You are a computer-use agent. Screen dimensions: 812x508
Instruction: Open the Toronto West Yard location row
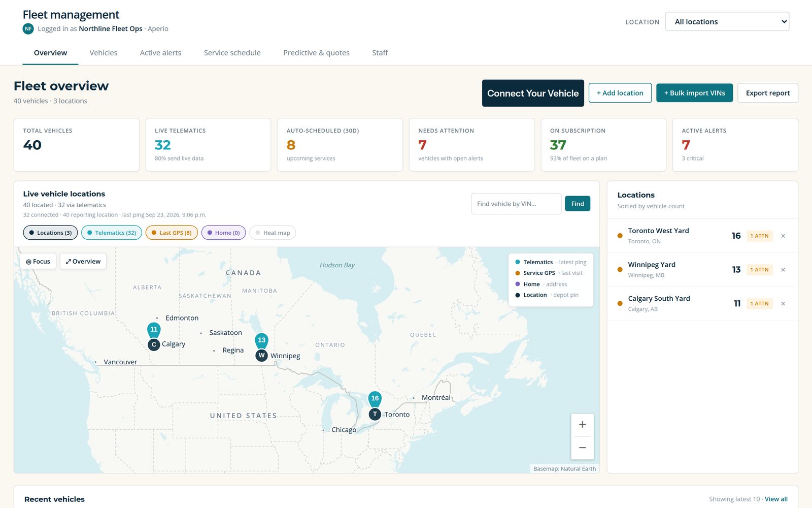coord(702,236)
